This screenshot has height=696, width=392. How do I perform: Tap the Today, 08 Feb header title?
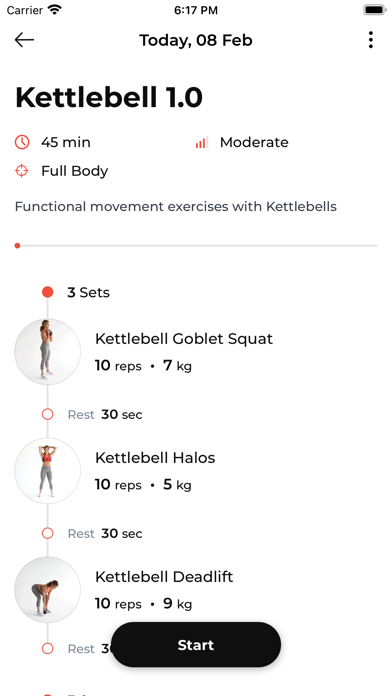[x=196, y=40]
